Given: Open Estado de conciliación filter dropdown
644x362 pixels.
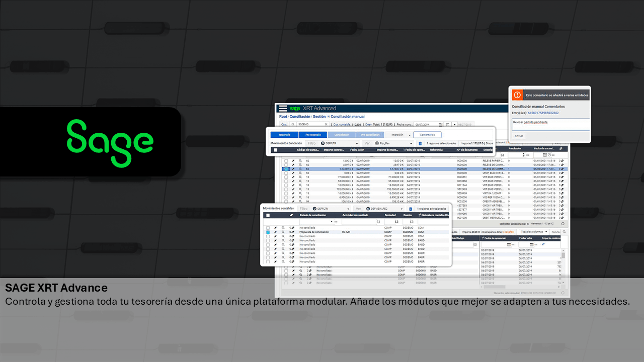Looking at the screenshot, I should pyautogui.click(x=332, y=221).
